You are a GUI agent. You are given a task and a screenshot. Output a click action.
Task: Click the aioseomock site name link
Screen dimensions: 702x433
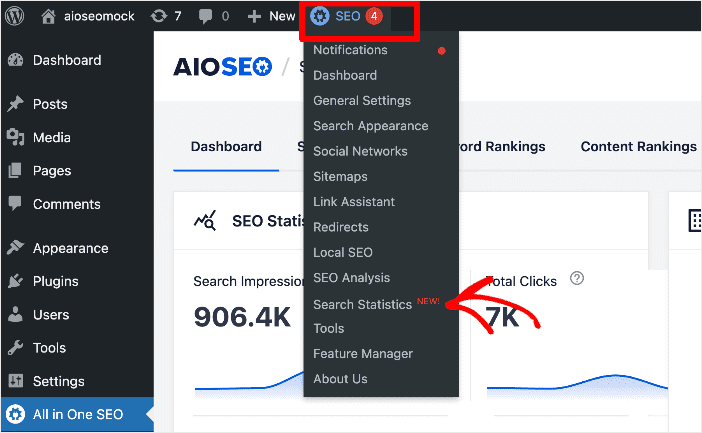[x=99, y=17]
